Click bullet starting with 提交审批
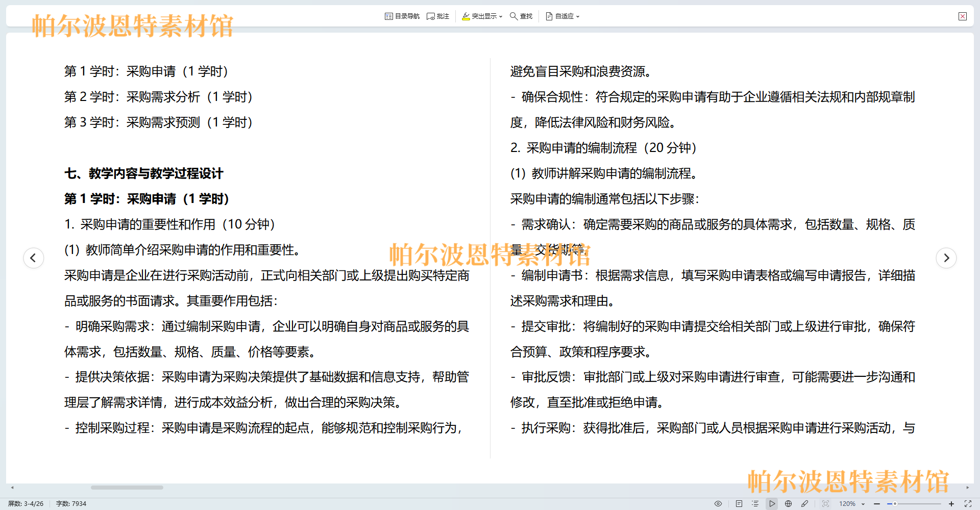 [x=713, y=339]
